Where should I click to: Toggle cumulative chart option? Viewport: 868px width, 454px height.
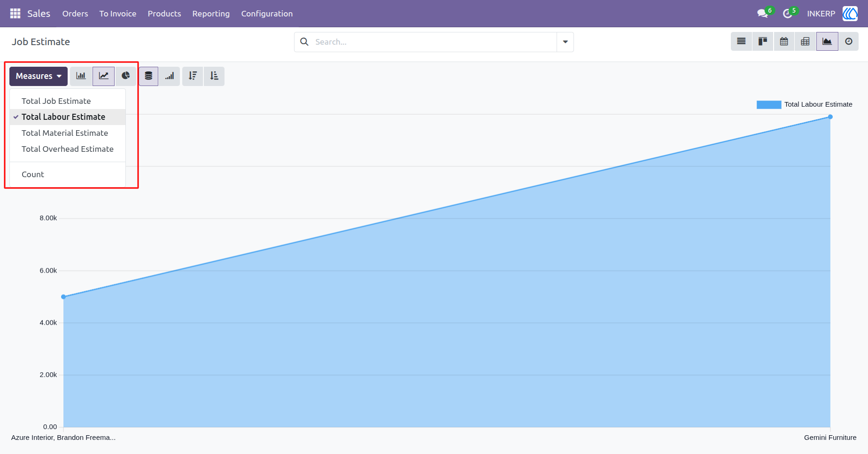coord(170,76)
